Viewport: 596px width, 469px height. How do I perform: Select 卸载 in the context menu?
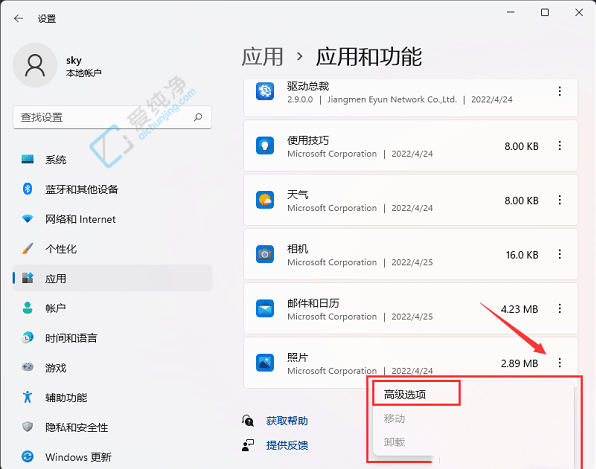[394, 442]
